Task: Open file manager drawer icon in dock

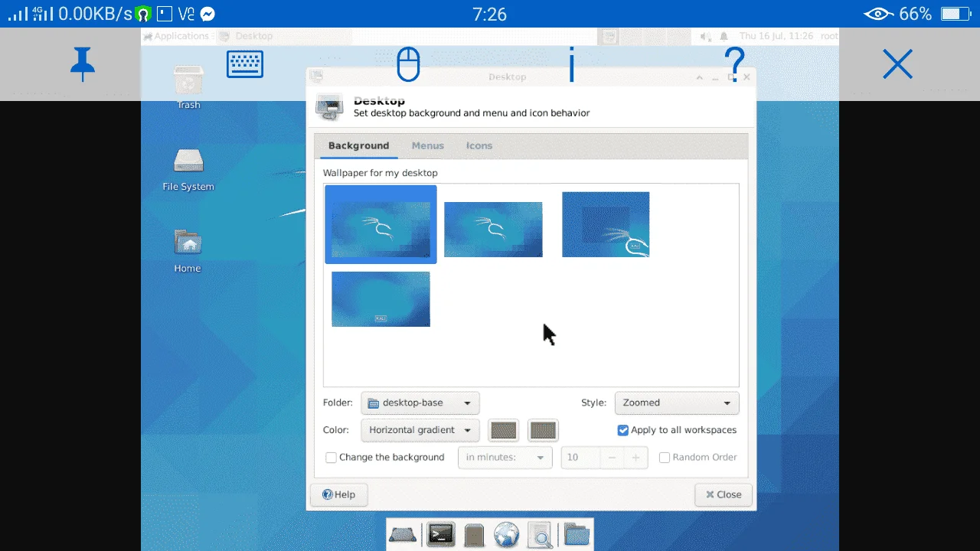Action: (x=474, y=535)
